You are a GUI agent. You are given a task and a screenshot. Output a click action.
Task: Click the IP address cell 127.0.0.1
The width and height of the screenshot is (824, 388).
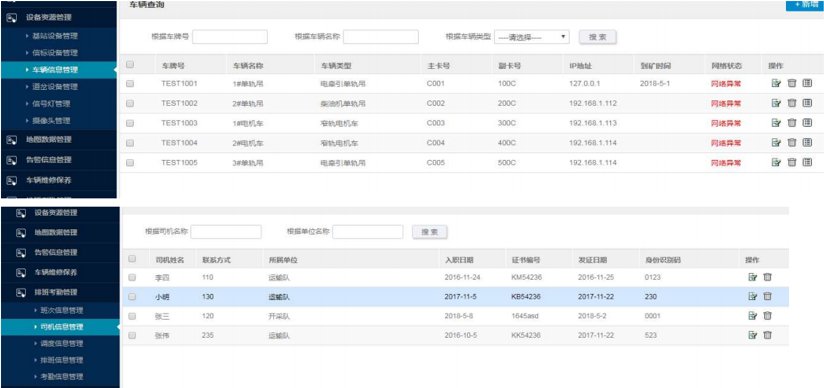[x=584, y=84]
